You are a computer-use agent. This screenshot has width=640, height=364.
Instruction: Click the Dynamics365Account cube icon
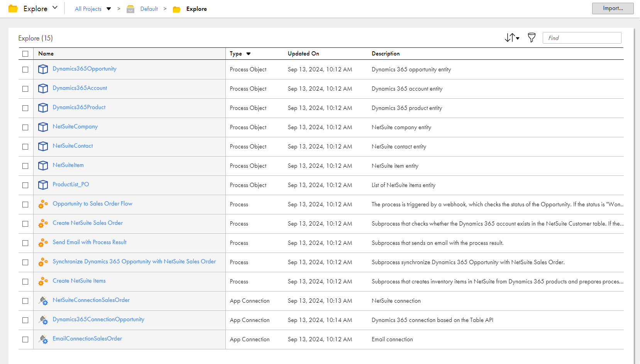pyautogui.click(x=43, y=88)
